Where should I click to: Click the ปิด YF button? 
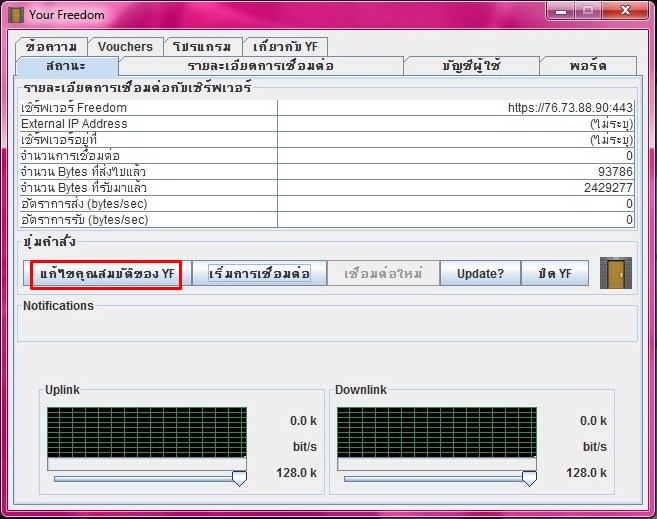[x=555, y=274]
